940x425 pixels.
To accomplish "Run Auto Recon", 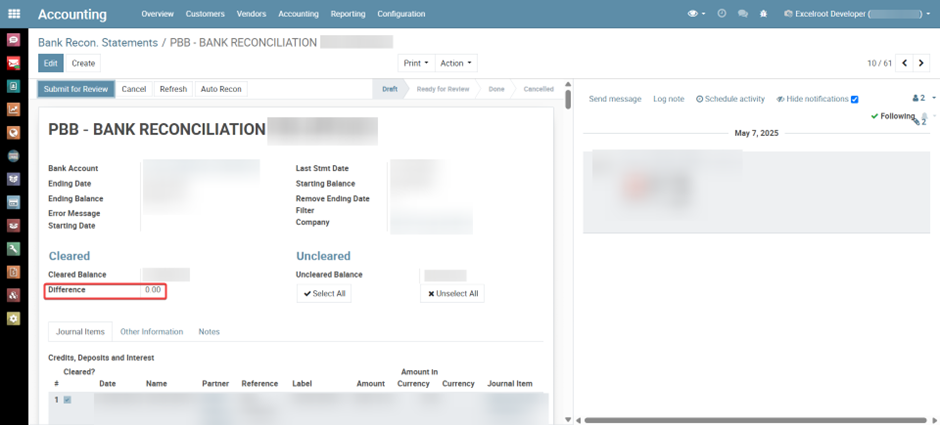I will click(221, 89).
